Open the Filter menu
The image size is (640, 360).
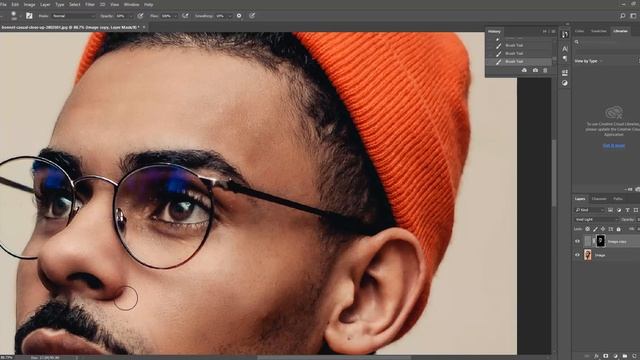click(x=90, y=4)
